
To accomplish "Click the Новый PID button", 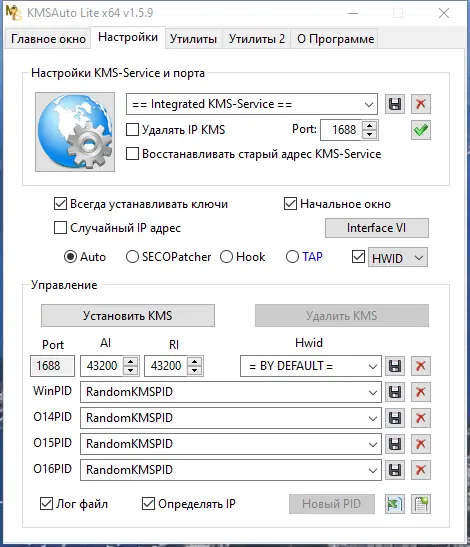I will tap(332, 504).
